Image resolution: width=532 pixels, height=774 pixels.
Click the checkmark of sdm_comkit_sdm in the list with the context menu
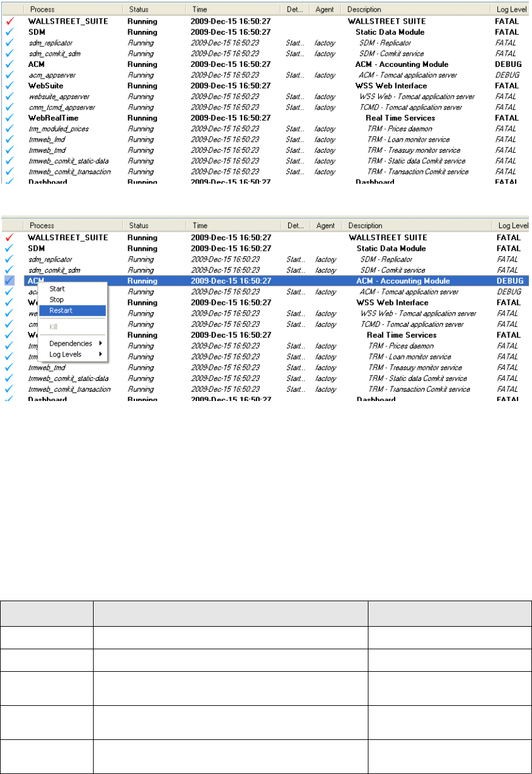click(9, 270)
